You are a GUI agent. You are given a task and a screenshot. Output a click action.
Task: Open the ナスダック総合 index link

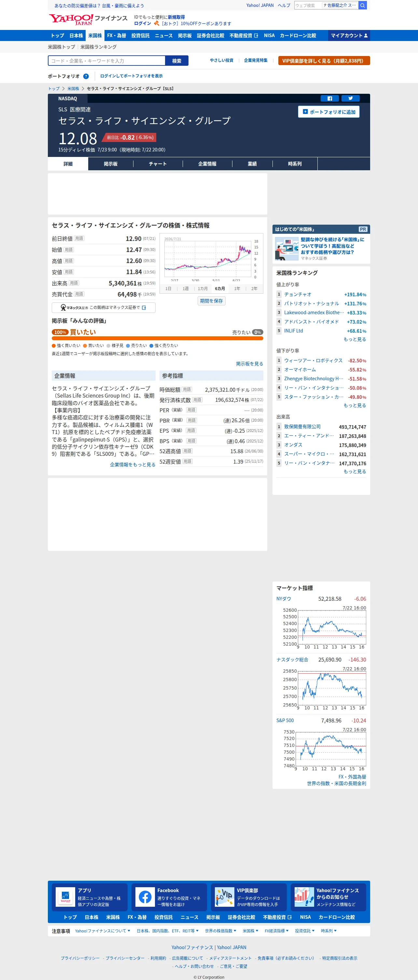pyautogui.click(x=292, y=660)
